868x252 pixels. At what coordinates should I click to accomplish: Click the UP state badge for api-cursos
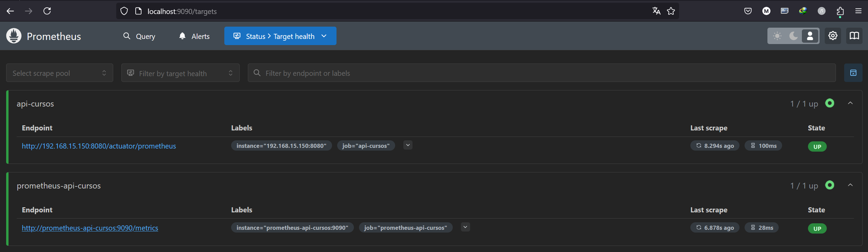pyautogui.click(x=817, y=146)
